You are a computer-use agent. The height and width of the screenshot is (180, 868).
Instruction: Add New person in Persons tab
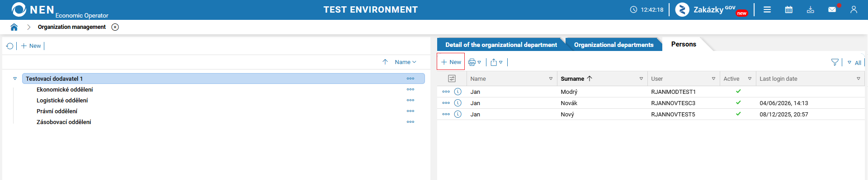click(x=451, y=62)
